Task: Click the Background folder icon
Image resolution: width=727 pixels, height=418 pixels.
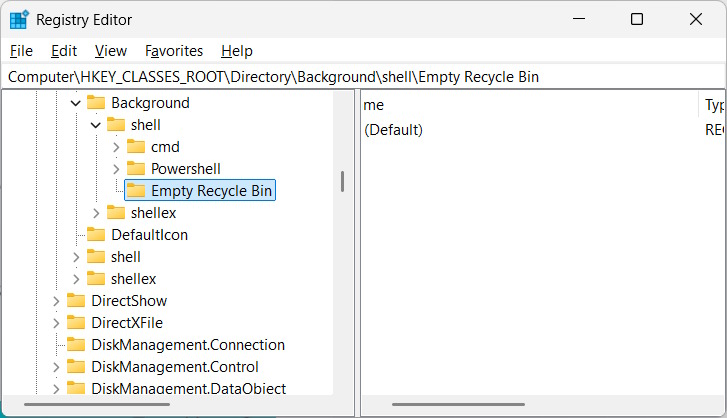Action: point(96,102)
